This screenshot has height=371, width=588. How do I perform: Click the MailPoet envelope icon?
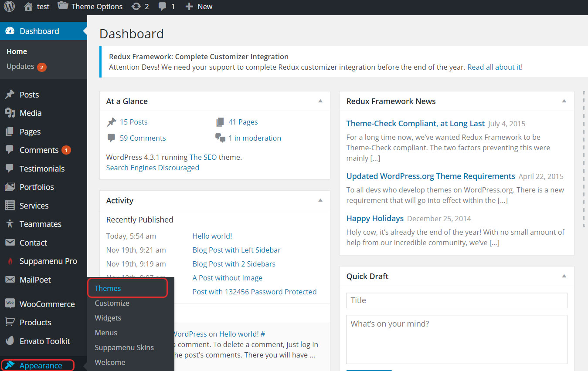(x=10, y=280)
